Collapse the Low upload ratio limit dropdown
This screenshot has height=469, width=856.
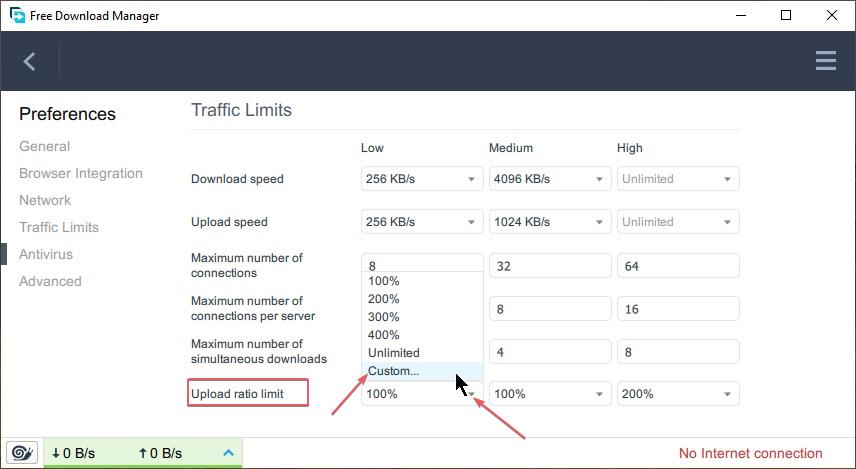pos(422,394)
